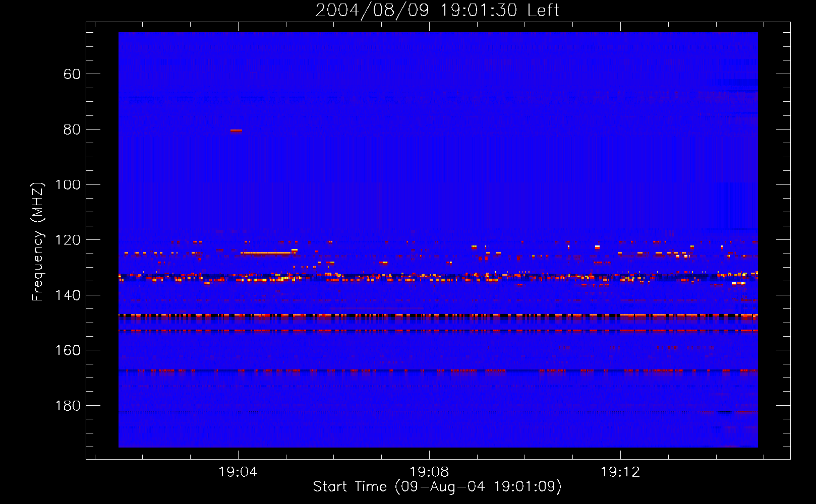Click the 'Frequency (MHZ)' axis label
The width and height of the screenshot is (816, 504).
point(38,241)
